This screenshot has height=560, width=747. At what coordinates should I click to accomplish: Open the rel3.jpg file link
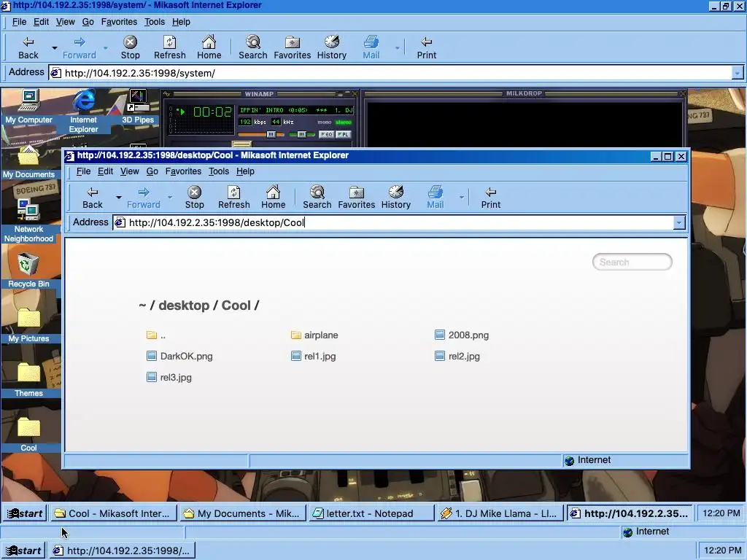tap(169, 378)
